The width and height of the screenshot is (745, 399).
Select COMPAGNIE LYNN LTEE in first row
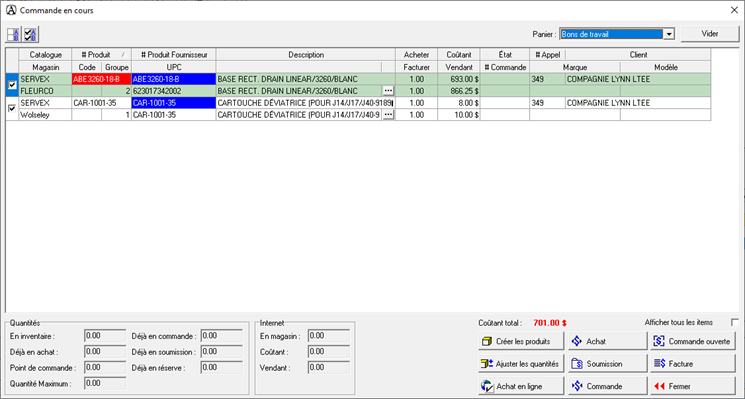pyautogui.click(x=638, y=79)
